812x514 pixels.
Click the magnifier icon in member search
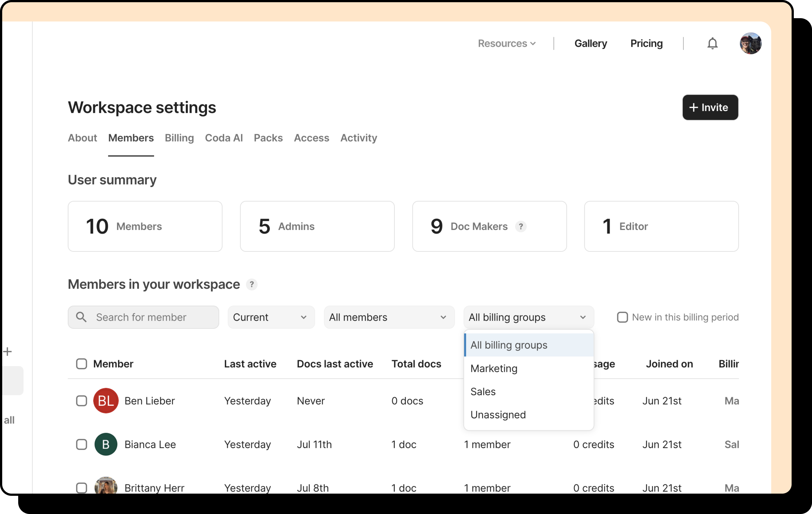point(81,317)
